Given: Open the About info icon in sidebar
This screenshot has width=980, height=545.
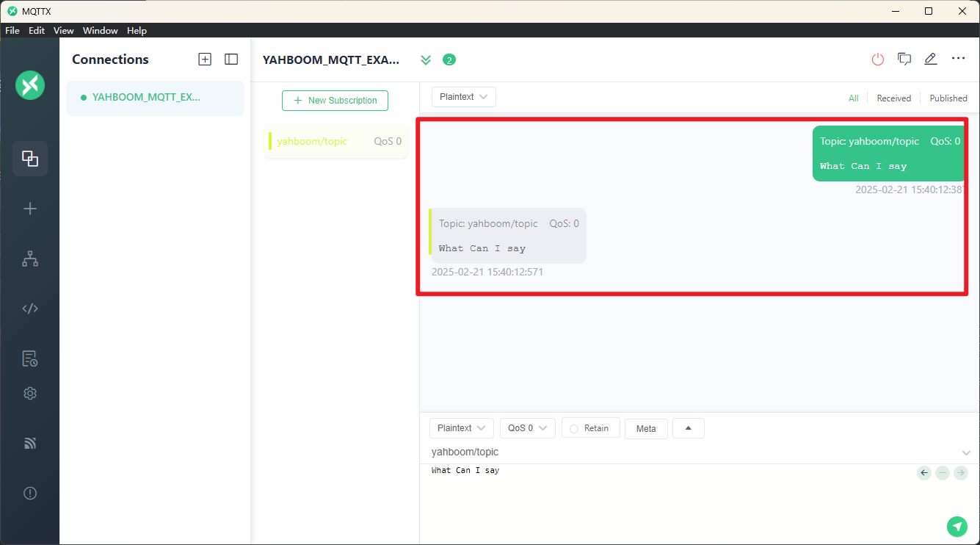Looking at the screenshot, I should pos(30,494).
